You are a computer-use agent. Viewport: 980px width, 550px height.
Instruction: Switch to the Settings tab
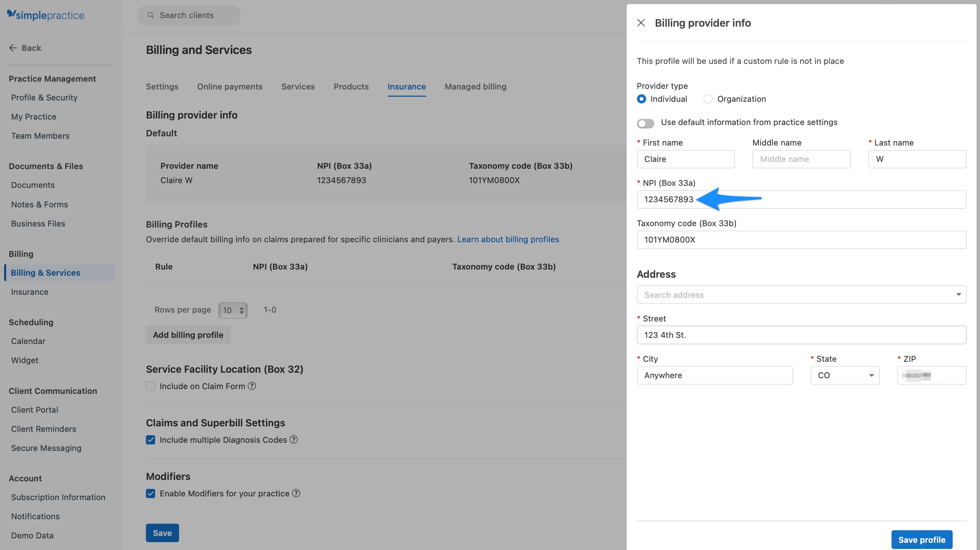162,87
